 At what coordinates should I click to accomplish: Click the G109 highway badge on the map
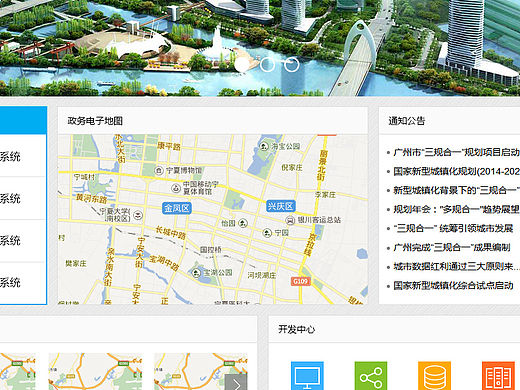click(x=301, y=281)
